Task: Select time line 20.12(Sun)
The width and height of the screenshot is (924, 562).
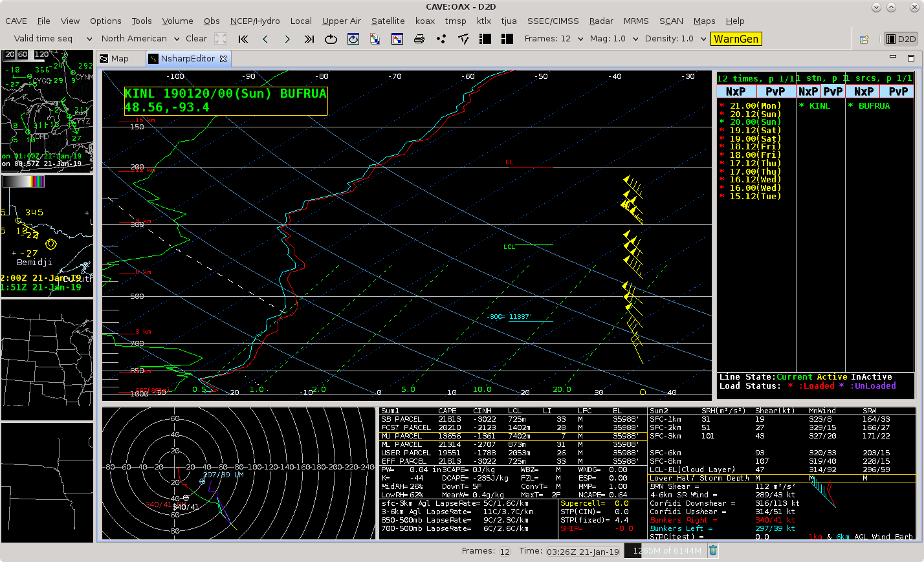Action: coord(750,114)
